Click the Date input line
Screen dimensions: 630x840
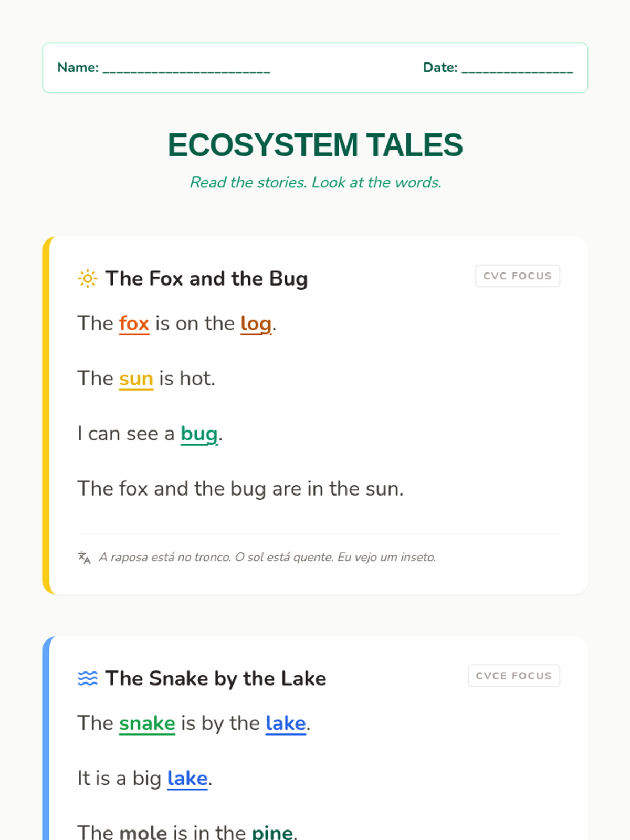(517, 68)
